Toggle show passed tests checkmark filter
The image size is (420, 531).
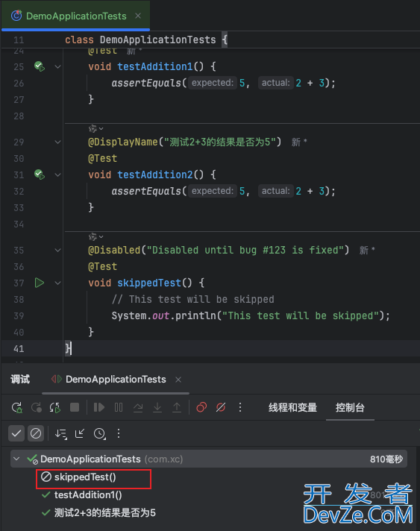[16, 433]
